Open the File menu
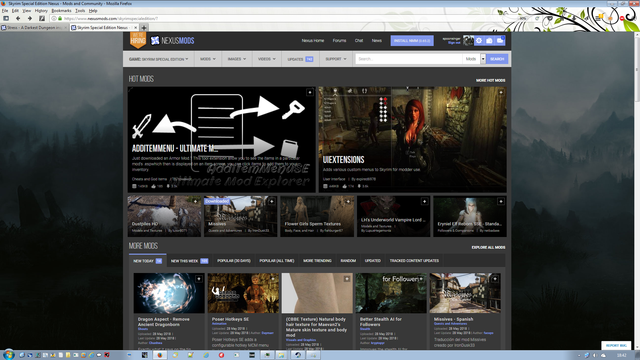This screenshot has height=360, width=640. pos(5,11)
